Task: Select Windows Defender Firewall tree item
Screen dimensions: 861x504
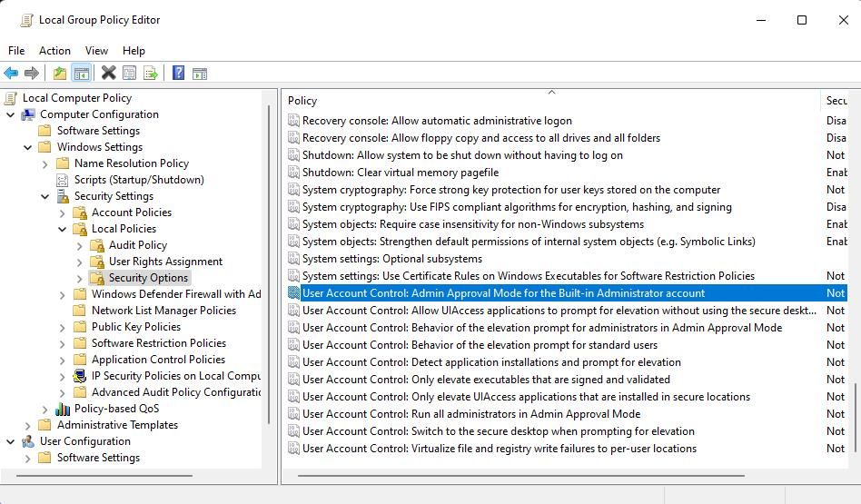Action: [x=175, y=294]
